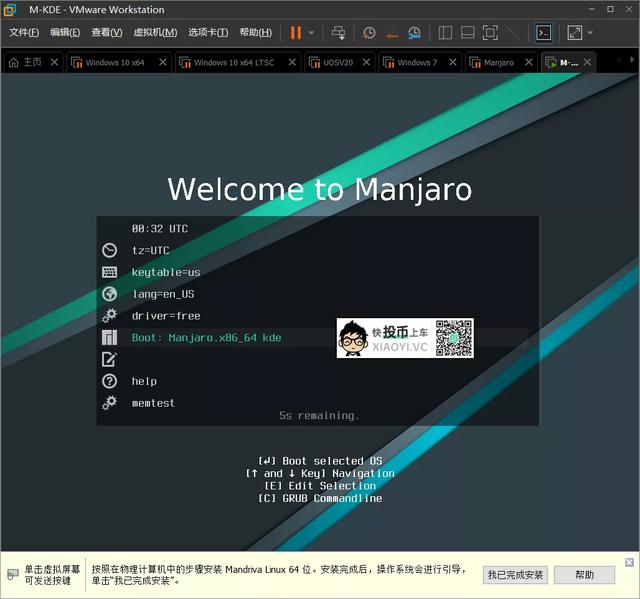Click the send Ctrl+Alt+Del icon

point(338,33)
